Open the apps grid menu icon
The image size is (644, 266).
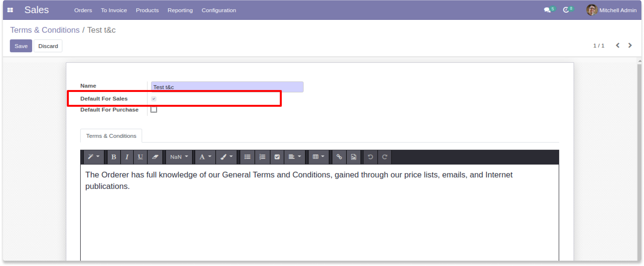(x=10, y=10)
